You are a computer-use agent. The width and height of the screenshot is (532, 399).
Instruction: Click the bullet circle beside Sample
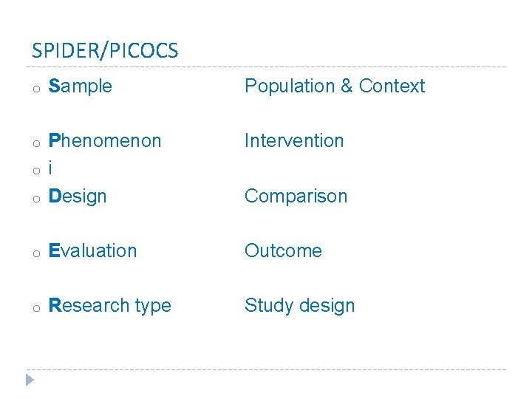click(x=37, y=89)
